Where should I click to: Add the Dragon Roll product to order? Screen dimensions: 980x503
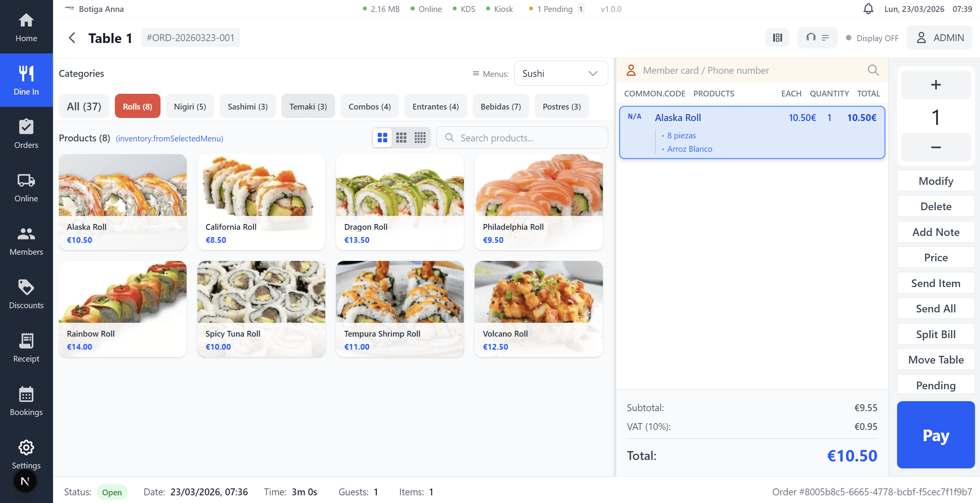point(400,202)
